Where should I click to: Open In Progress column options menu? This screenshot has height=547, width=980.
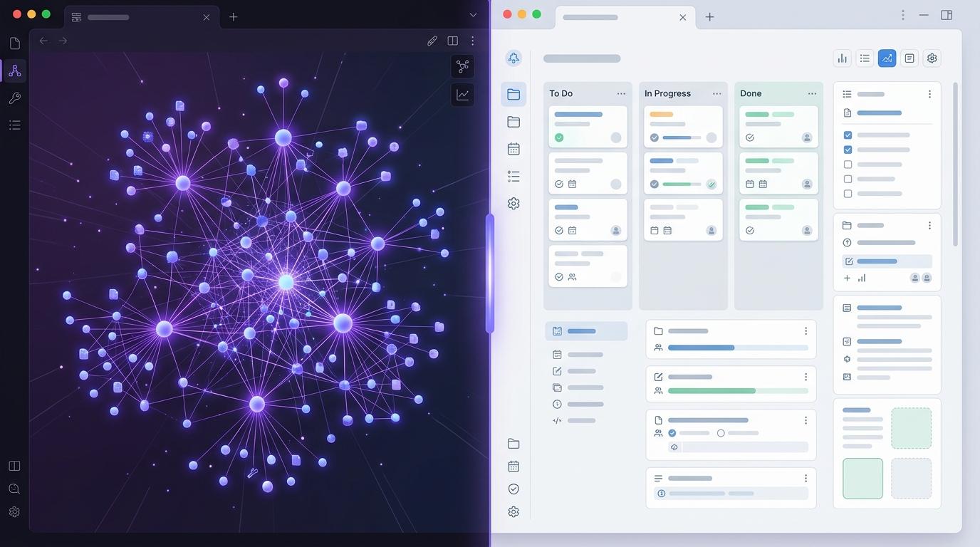coord(716,93)
